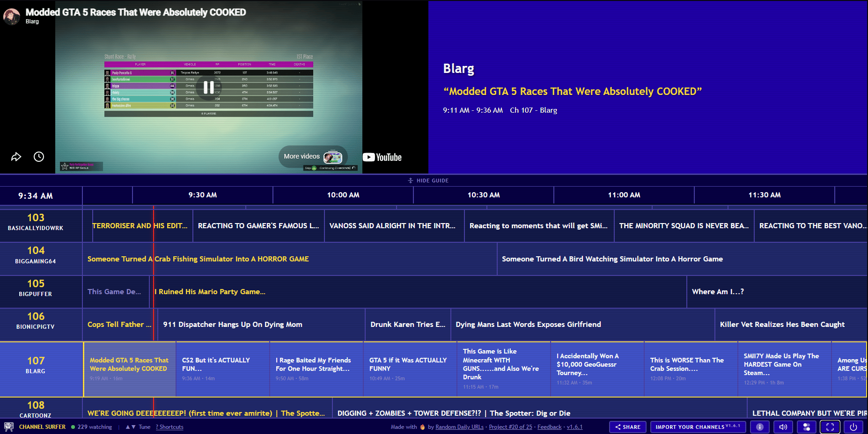Select the Bird Watching Simulator horror game program

682,259
